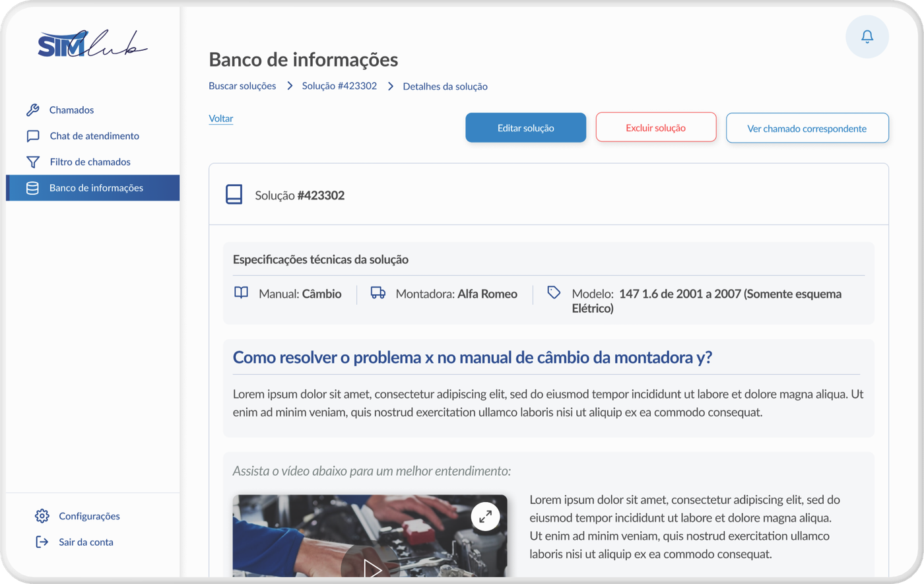Click the Voltar link
The height and width of the screenshot is (584, 924).
(221, 119)
